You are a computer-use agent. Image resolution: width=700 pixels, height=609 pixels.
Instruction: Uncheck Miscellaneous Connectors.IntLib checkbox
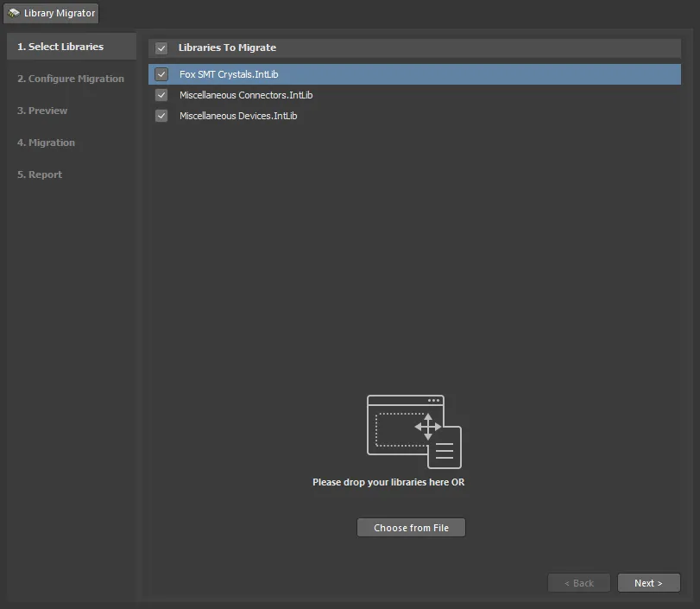(x=161, y=95)
